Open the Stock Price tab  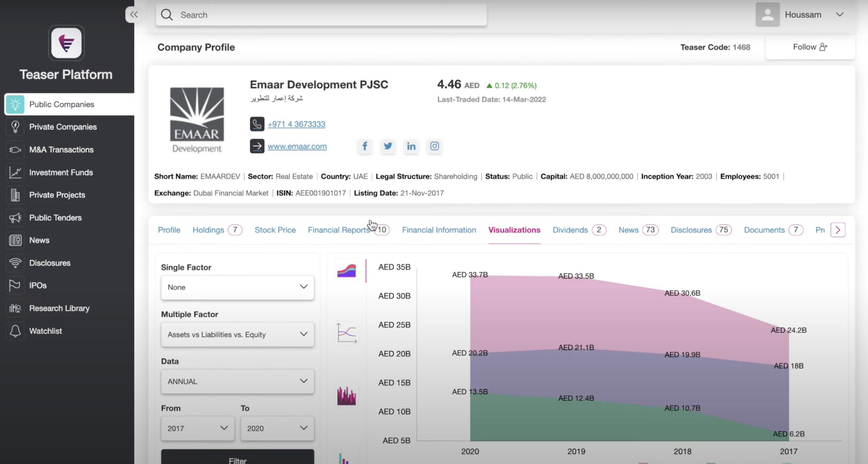click(275, 230)
